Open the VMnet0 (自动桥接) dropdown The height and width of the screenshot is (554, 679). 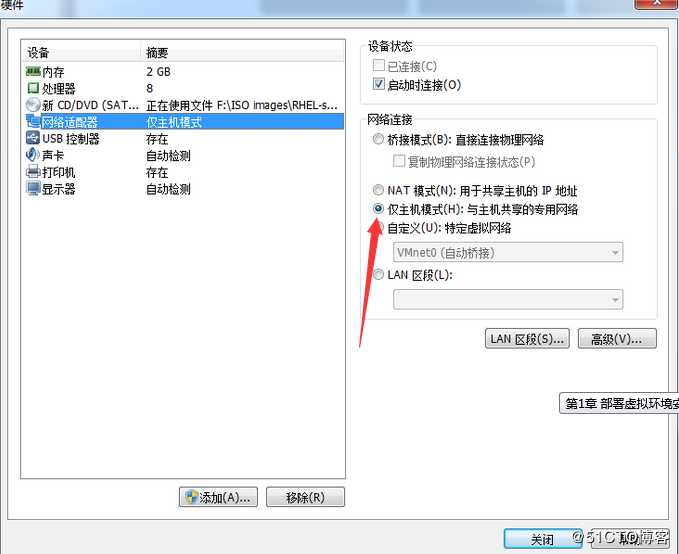pos(508,253)
